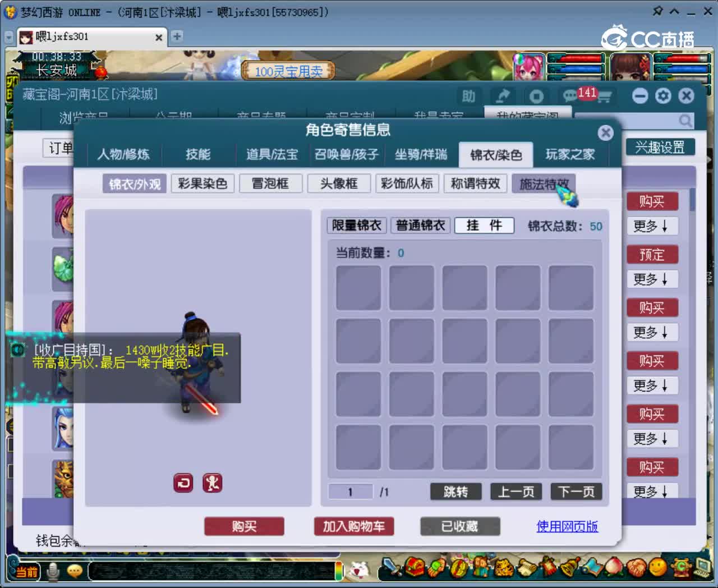Click the character animation pose icon
Viewport: 718px width, 588px height.
[x=213, y=483]
